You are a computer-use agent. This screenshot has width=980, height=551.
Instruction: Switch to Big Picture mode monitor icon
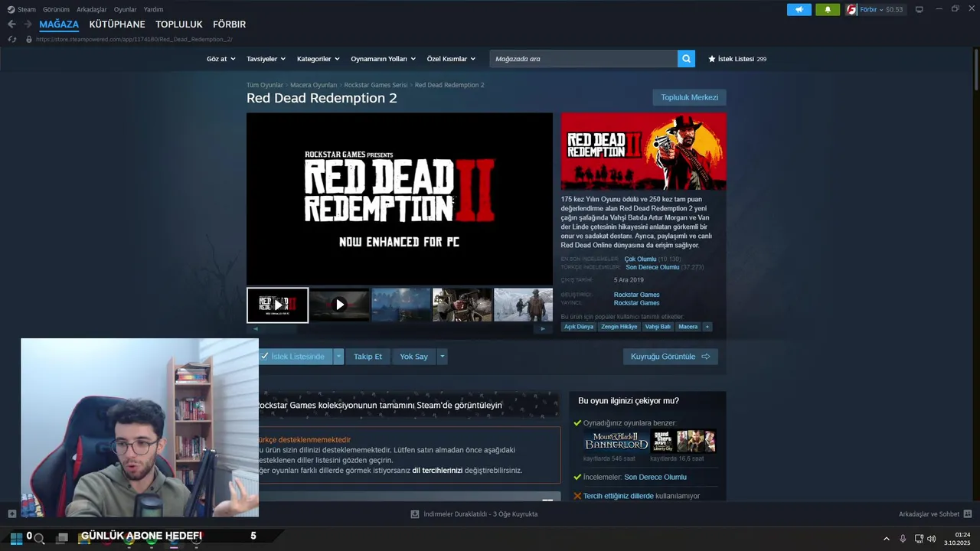point(920,9)
